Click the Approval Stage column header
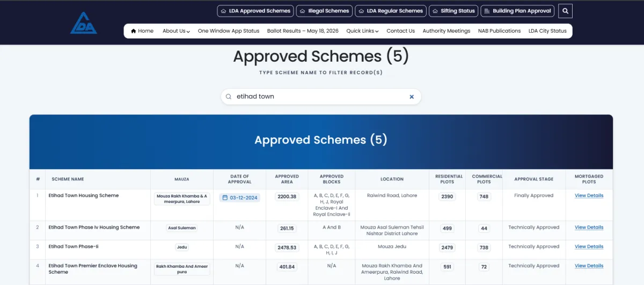Screen dimensions: 644x285 click(x=533, y=179)
